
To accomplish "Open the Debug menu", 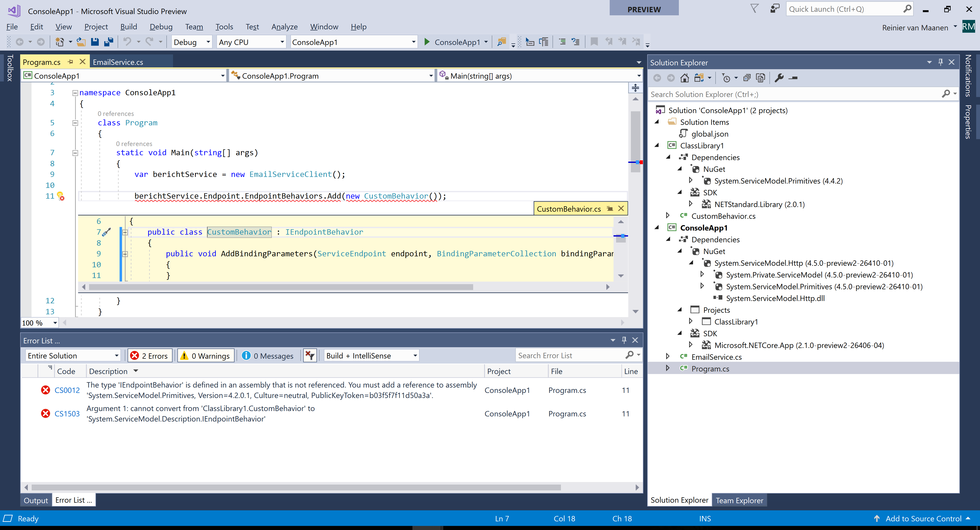I will pyautogui.click(x=161, y=27).
